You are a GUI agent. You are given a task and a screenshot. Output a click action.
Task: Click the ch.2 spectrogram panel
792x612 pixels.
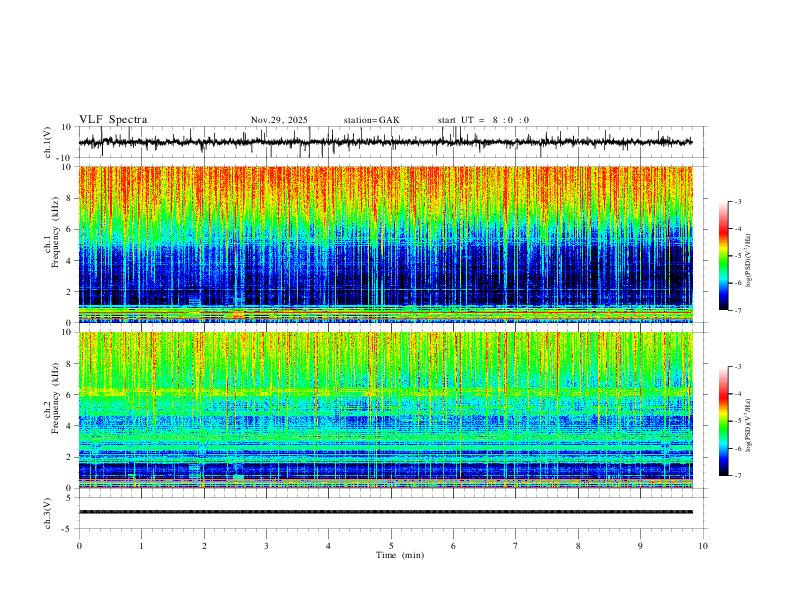(385, 410)
